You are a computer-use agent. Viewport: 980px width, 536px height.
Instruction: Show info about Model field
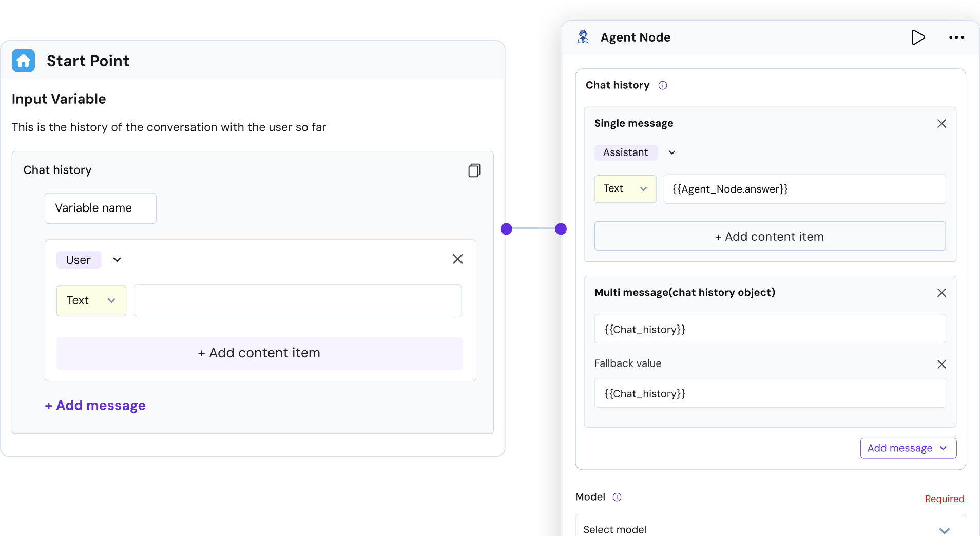pos(617,497)
